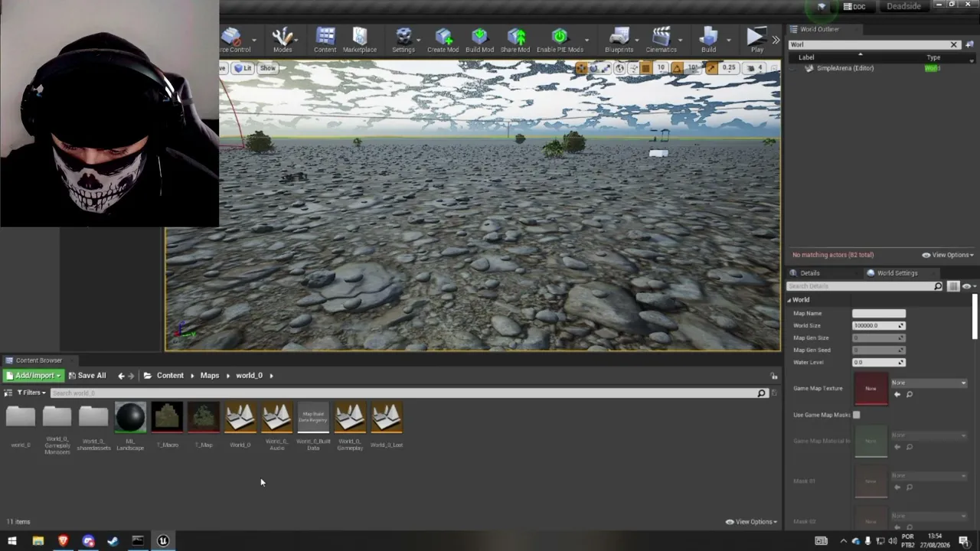
Task: Click the World Size value field
Action: [879, 325]
